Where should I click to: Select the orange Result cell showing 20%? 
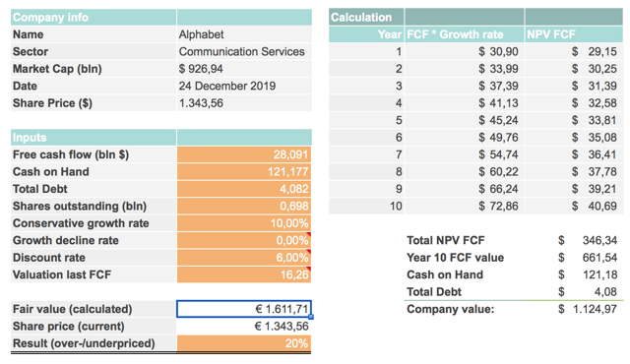(244, 343)
